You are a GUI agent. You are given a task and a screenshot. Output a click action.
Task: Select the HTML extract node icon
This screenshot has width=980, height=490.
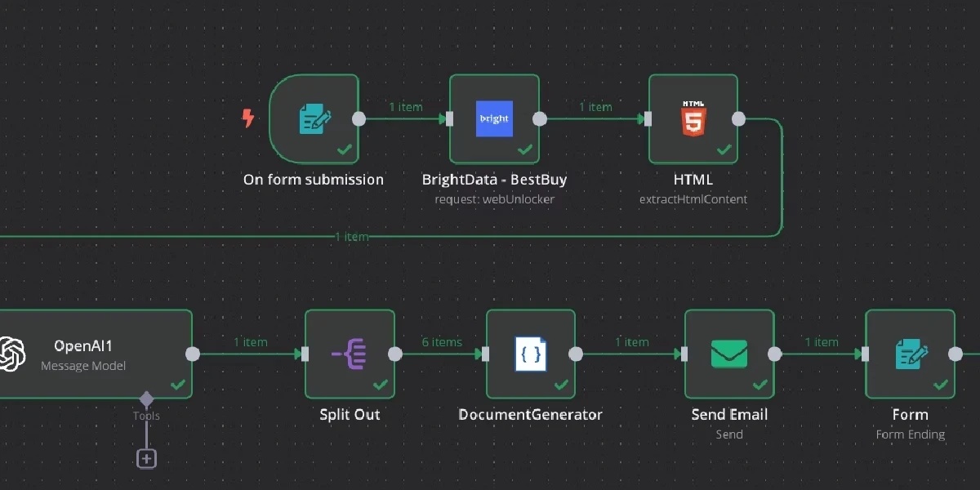tap(693, 119)
